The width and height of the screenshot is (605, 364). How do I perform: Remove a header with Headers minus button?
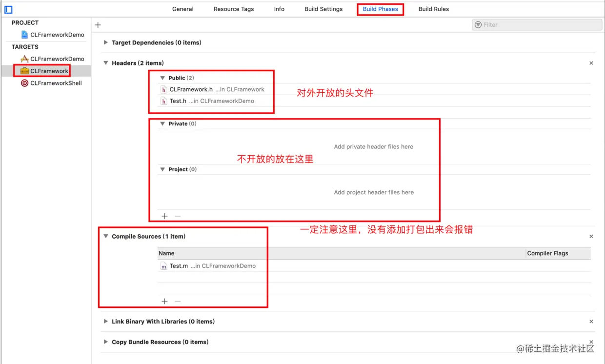(x=178, y=216)
